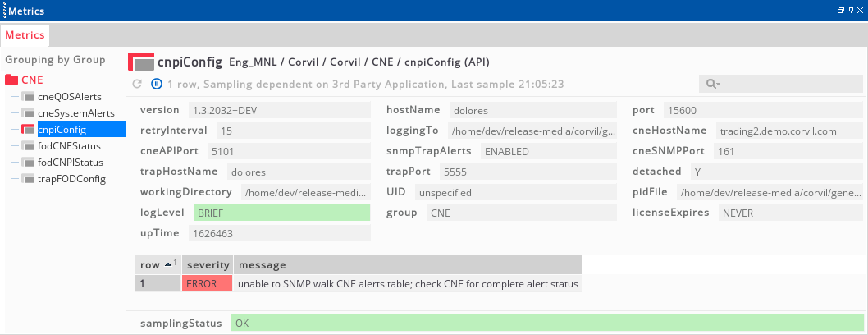This screenshot has width=868, height=335.
Task: Click the refresh sample icon
Action: pos(137,84)
